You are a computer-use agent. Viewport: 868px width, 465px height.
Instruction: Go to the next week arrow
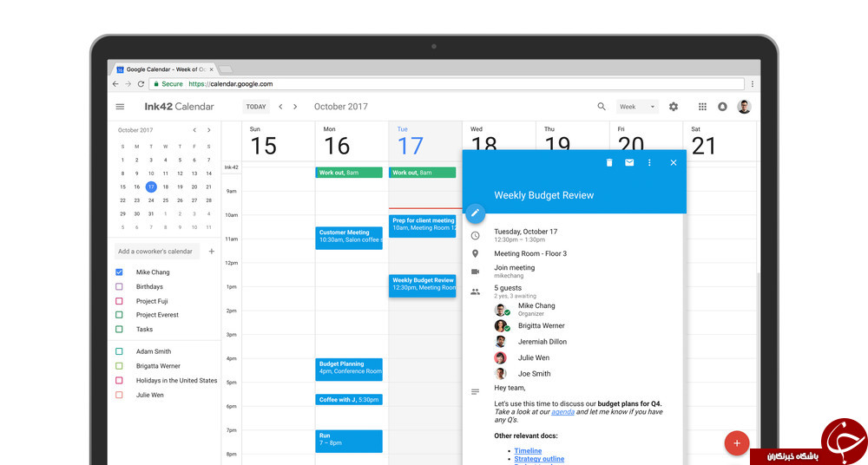295,107
